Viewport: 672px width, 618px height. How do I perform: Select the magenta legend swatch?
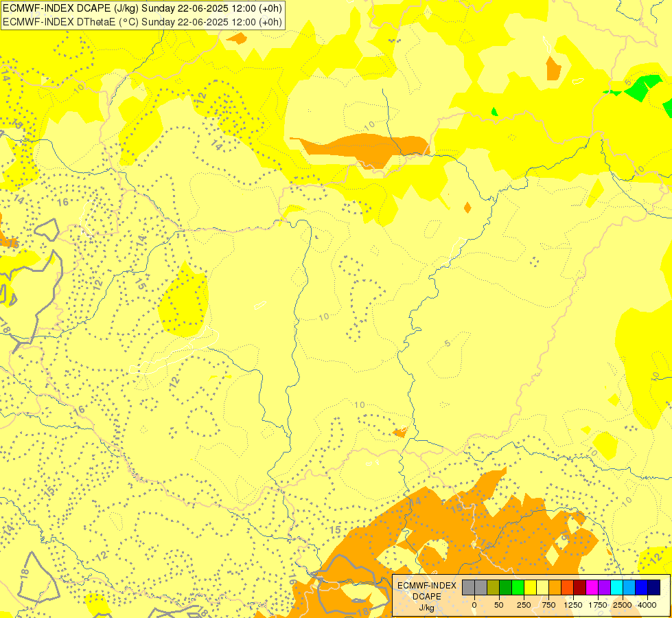592,588
